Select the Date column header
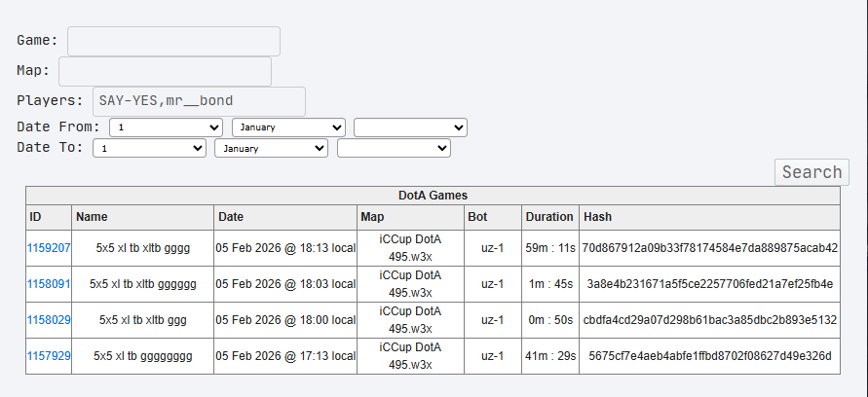Image resolution: width=868 pixels, height=397 pixels. (x=231, y=216)
